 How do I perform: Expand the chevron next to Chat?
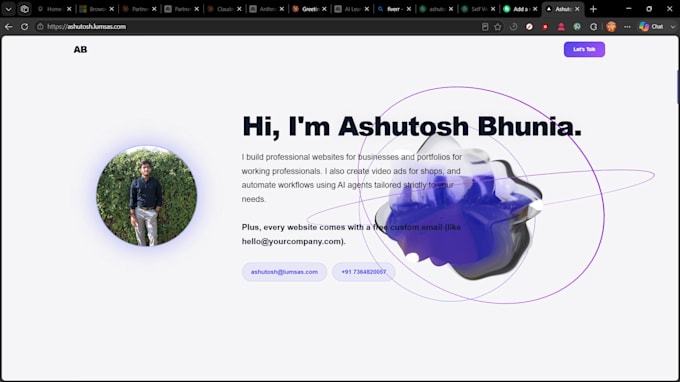[673, 26]
